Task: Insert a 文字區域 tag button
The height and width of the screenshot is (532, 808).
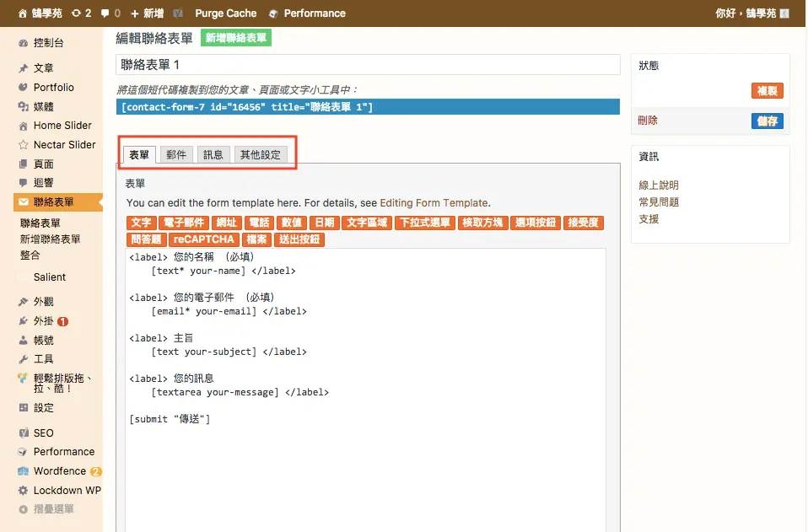Action: click(x=367, y=223)
